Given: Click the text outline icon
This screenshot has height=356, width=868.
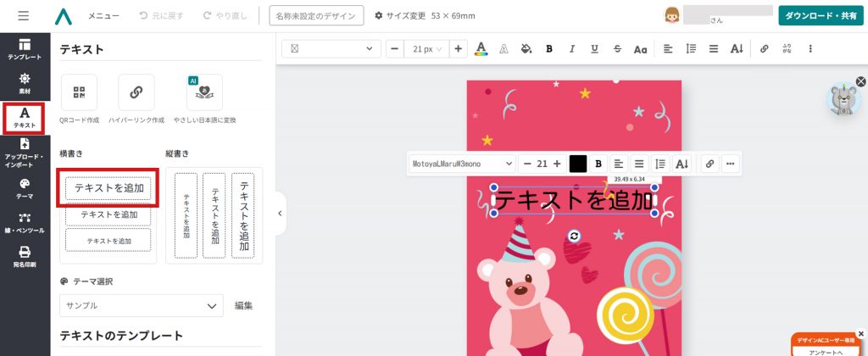Looking at the screenshot, I should [504, 48].
